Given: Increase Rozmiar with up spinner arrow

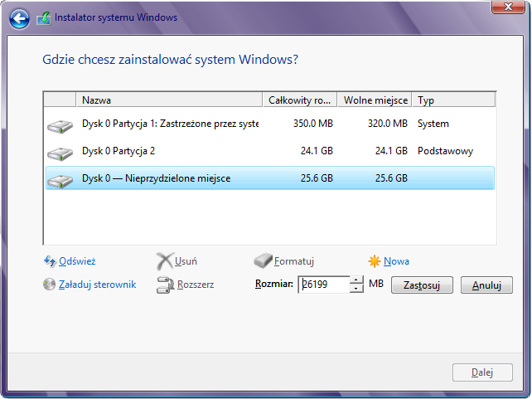Looking at the screenshot, I should click(x=356, y=280).
